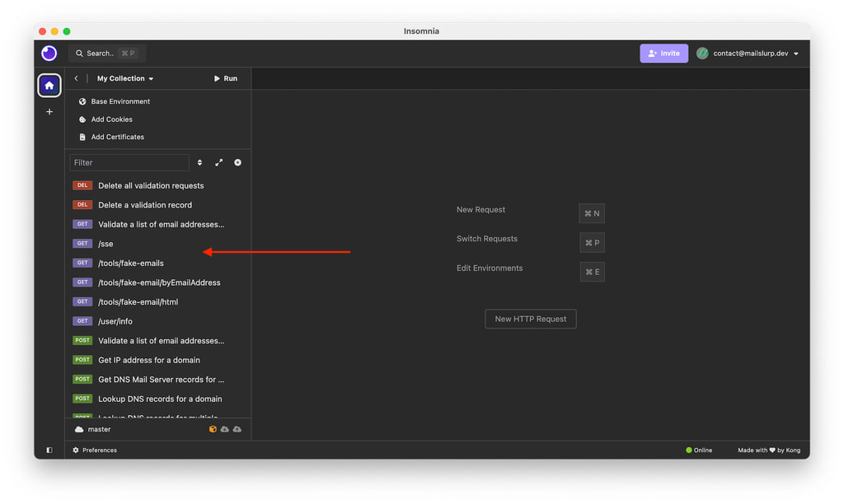
Task: Pull changes with the cloud download icon
Action: tap(225, 429)
